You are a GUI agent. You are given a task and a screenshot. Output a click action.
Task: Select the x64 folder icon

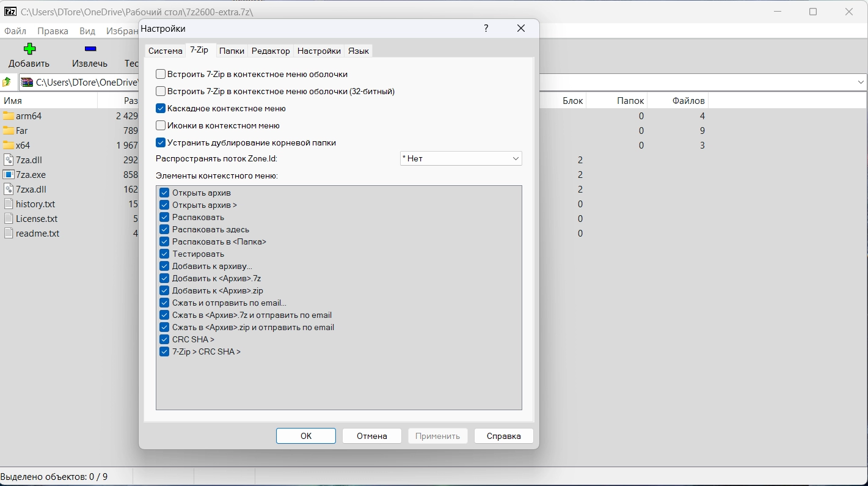(9, 145)
